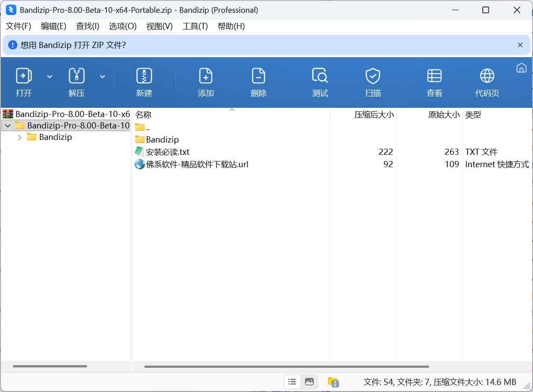Open the 查找(I) menu

[x=88, y=26]
